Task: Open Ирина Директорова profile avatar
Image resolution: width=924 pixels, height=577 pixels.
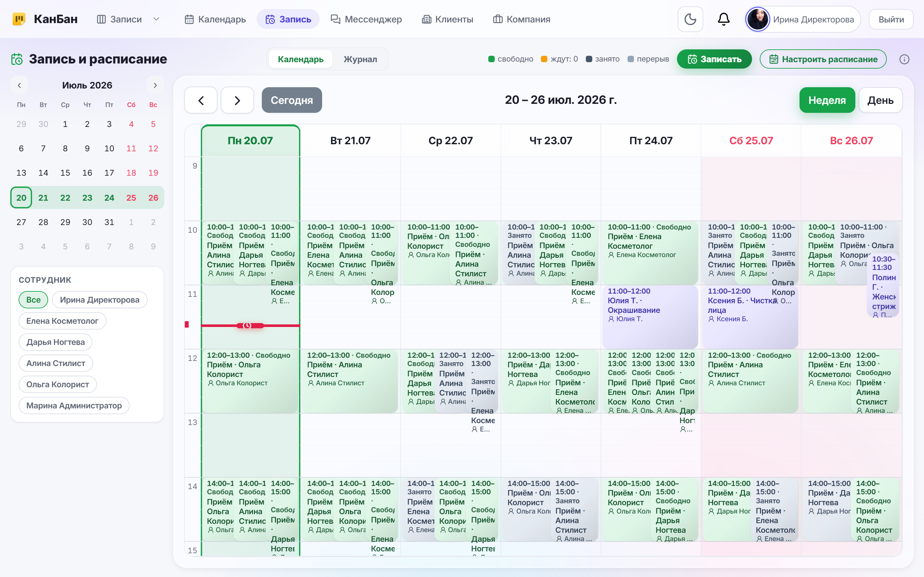Action: pos(757,19)
